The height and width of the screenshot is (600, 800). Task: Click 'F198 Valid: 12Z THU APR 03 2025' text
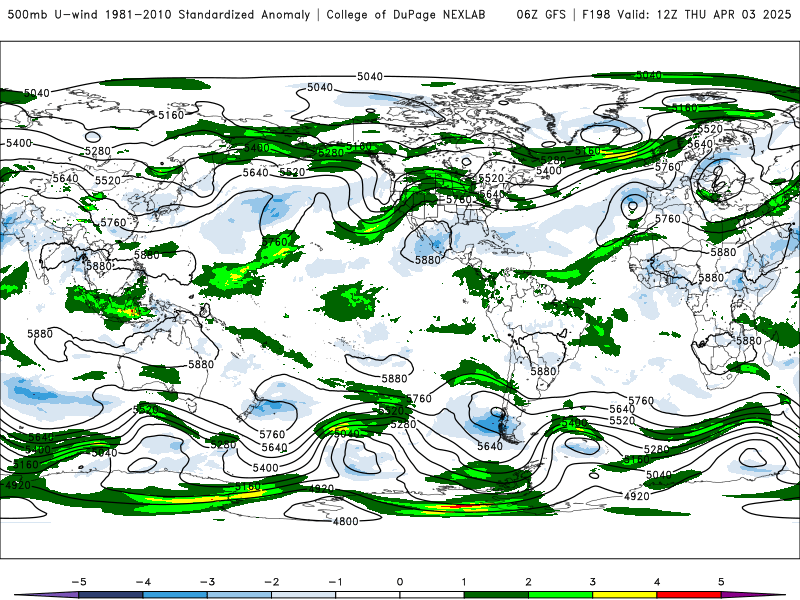687,14
